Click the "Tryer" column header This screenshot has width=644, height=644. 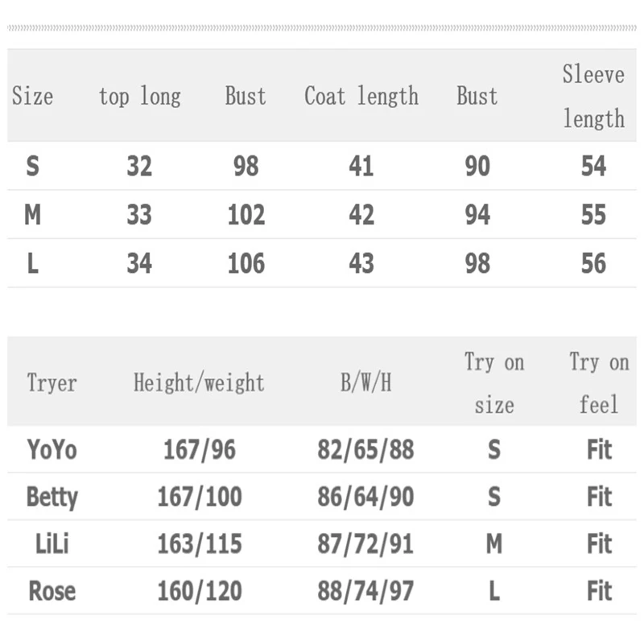52,382
